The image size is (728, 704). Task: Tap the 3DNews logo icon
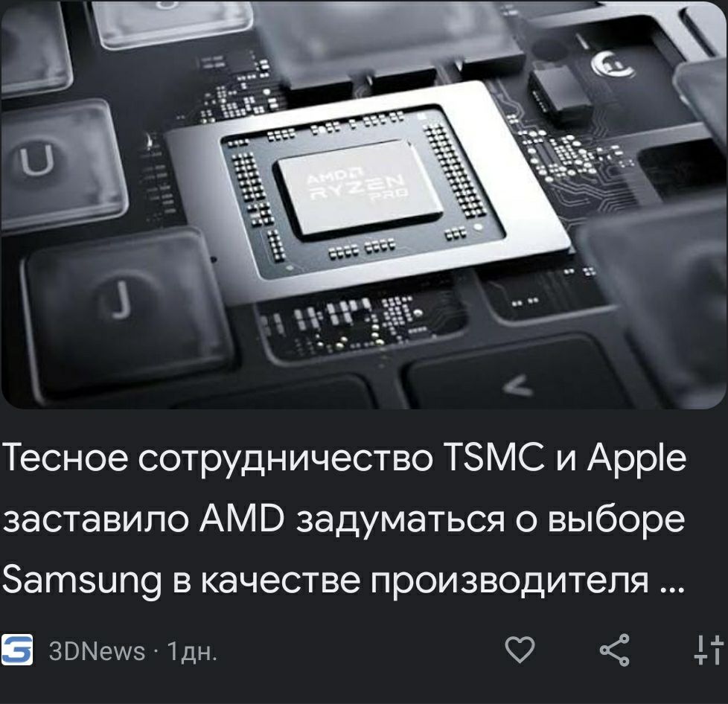tap(16, 650)
